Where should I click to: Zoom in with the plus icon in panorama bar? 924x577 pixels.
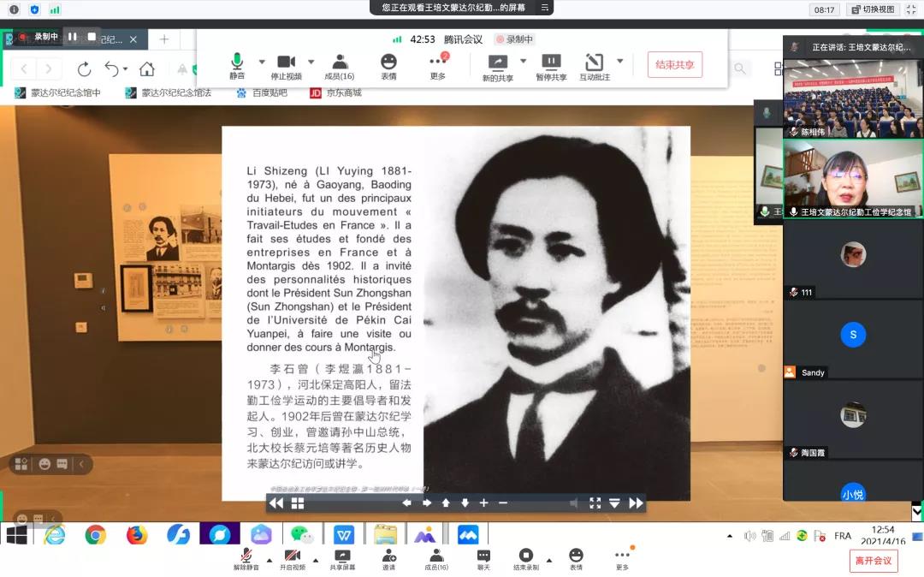point(483,503)
